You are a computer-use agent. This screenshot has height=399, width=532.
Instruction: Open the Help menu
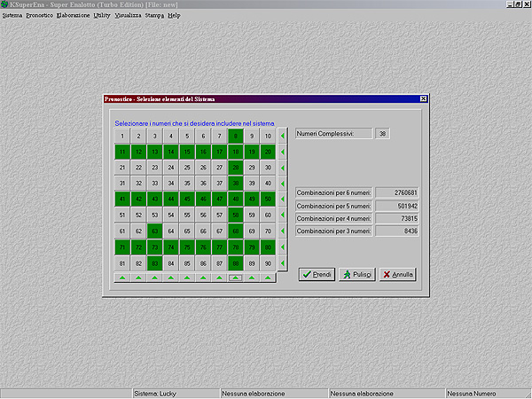(174, 16)
